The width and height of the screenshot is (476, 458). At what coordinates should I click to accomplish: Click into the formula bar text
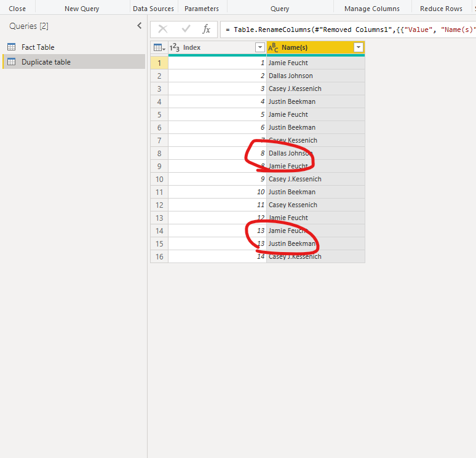pyautogui.click(x=348, y=30)
